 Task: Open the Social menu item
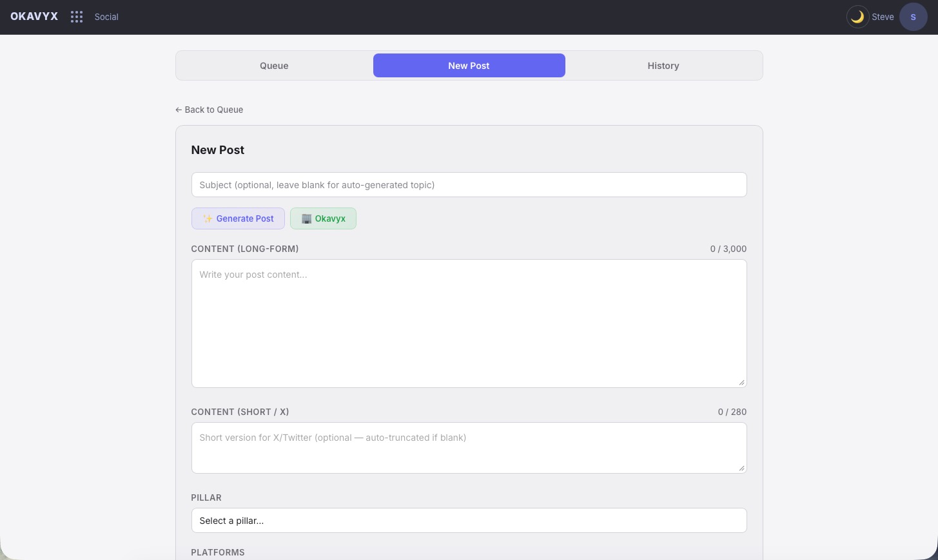[106, 17]
